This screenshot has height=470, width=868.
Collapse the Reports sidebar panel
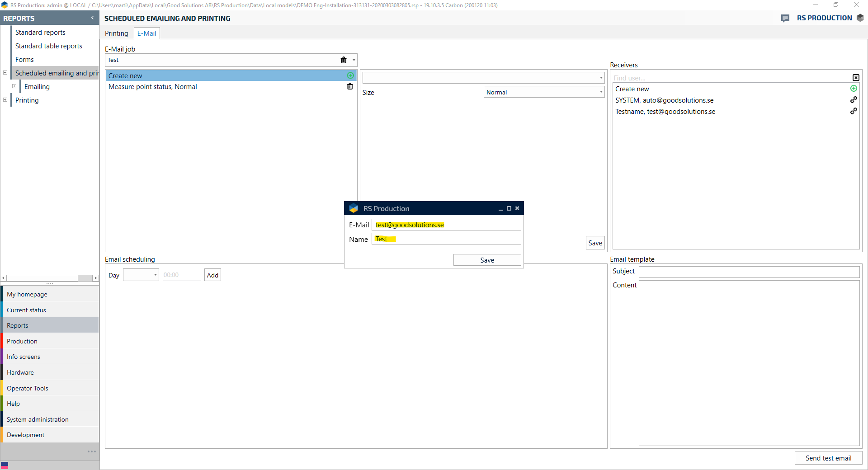(x=92, y=18)
